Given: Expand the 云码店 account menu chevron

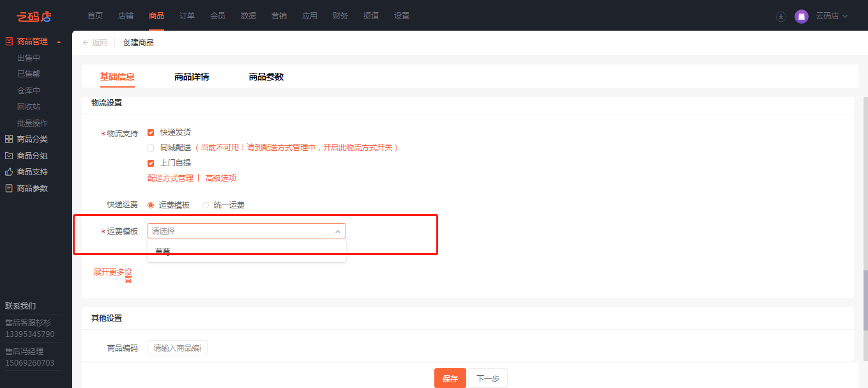Looking at the screenshot, I should click(x=845, y=17).
